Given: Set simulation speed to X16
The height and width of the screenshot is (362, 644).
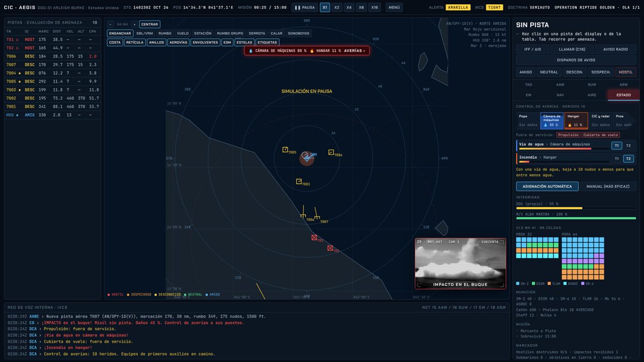Looking at the screenshot, I should pyautogui.click(x=375, y=8).
